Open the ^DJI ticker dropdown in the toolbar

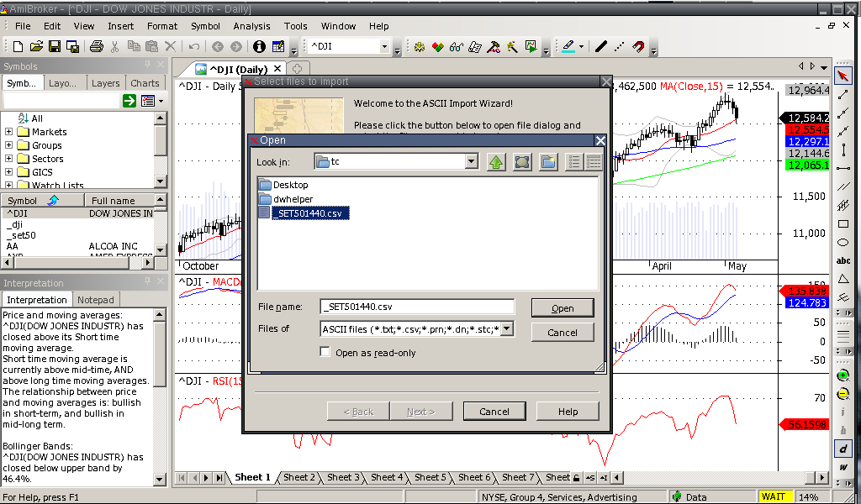384,46
